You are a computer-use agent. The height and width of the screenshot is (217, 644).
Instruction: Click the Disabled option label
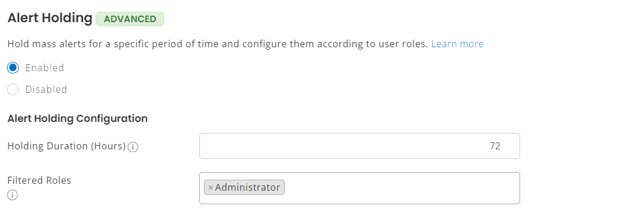(46, 89)
